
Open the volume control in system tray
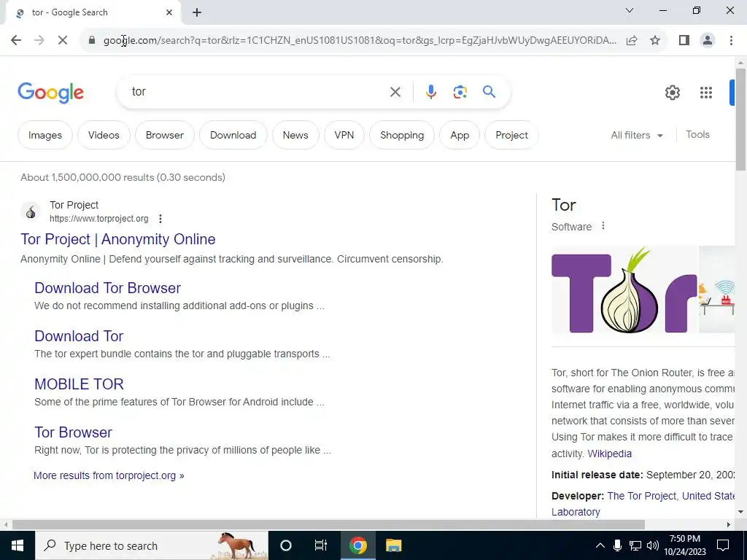pyautogui.click(x=653, y=545)
